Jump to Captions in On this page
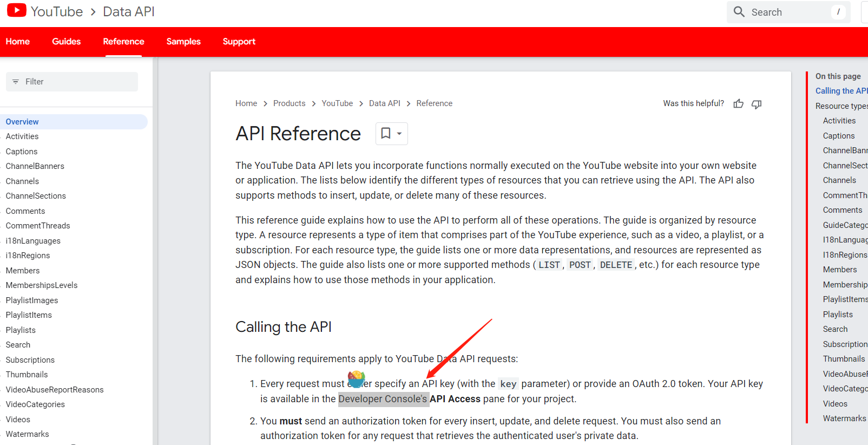Image resolution: width=868 pixels, height=445 pixels. point(839,136)
